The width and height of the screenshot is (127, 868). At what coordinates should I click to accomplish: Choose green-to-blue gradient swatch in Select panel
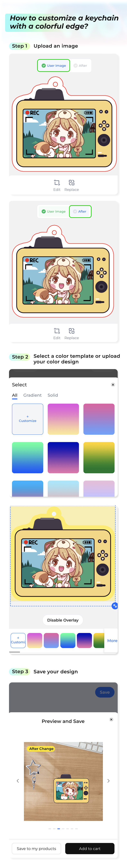point(28,457)
